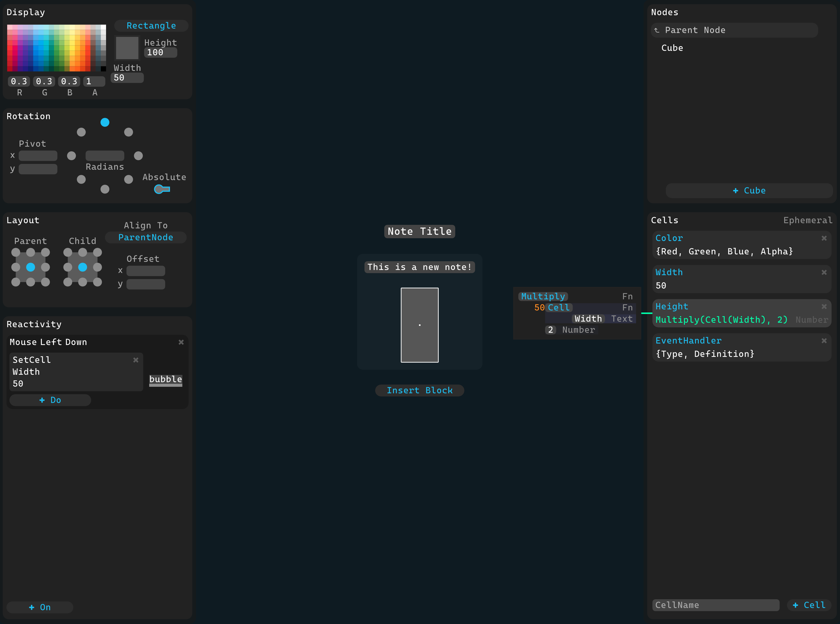Delete the SetCell action
Screen dimensions: 840x624
coord(136,360)
